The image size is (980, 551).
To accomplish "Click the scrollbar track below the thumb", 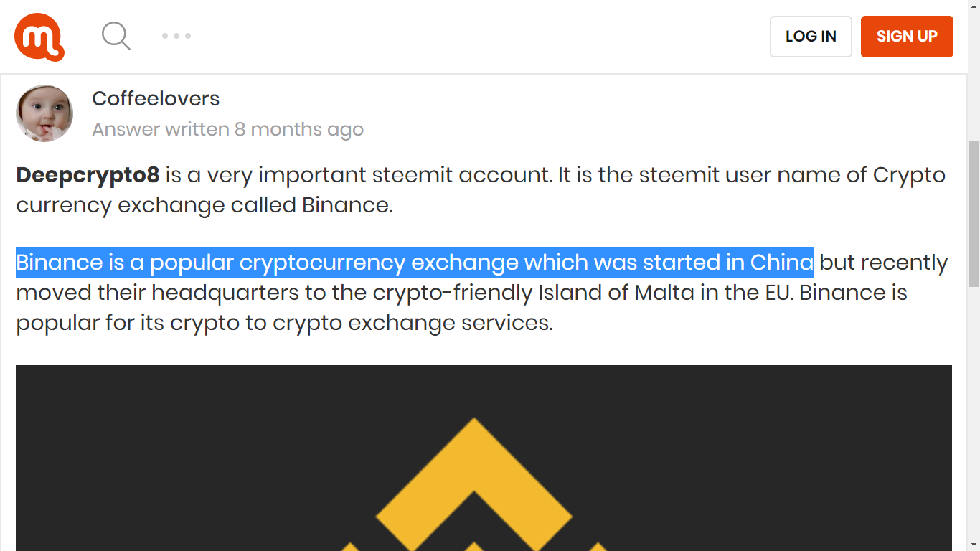I will 974,416.
